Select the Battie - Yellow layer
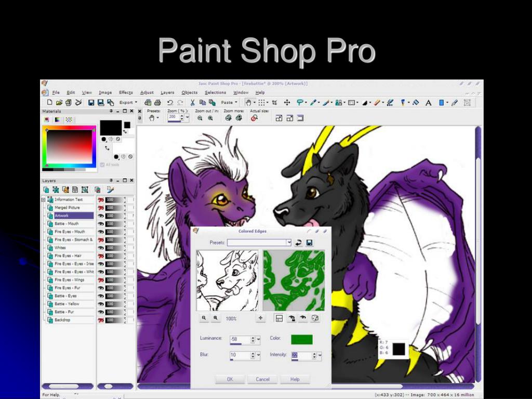 (67, 304)
